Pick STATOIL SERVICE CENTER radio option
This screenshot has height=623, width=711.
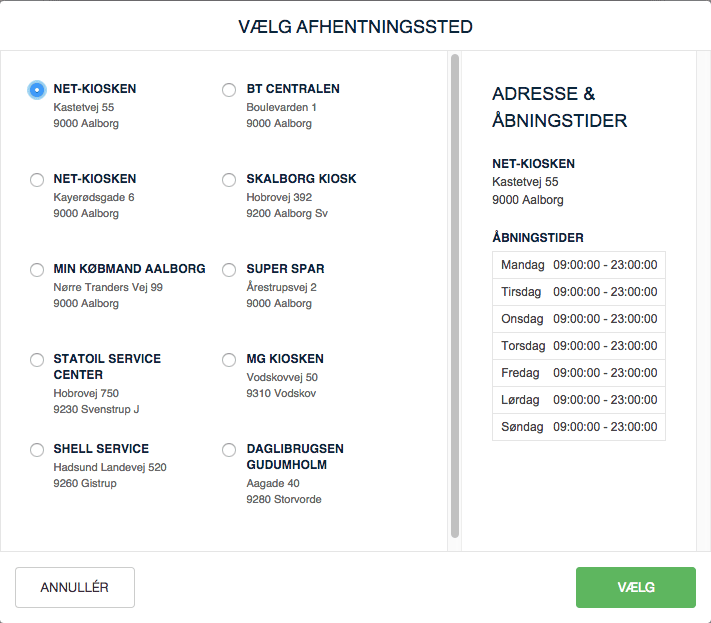[37, 360]
